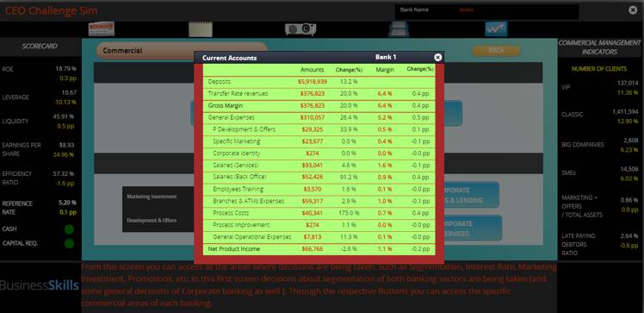
Task: Open the notepad icon in top bar
Action: pos(201,29)
